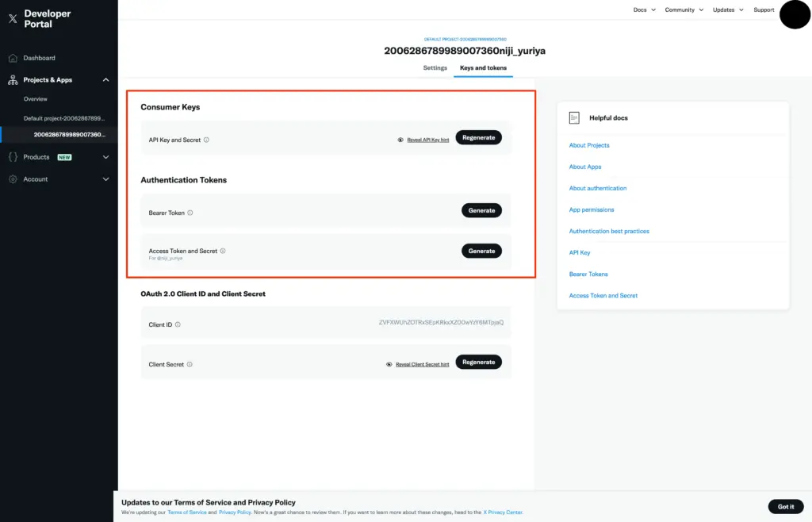Dismiss the terms banner with Got it

785,506
